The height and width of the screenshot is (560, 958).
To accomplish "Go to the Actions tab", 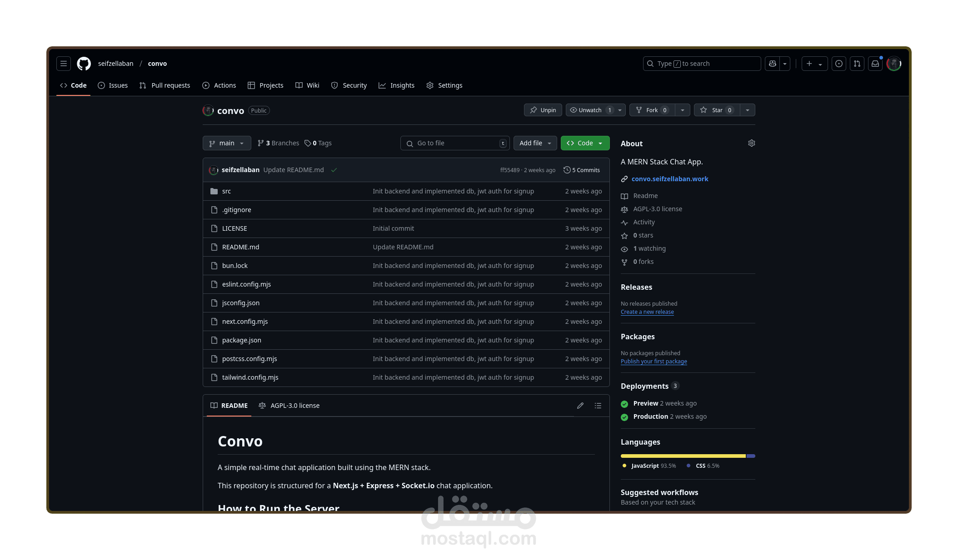I will pyautogui.click(x=219, y=85).
